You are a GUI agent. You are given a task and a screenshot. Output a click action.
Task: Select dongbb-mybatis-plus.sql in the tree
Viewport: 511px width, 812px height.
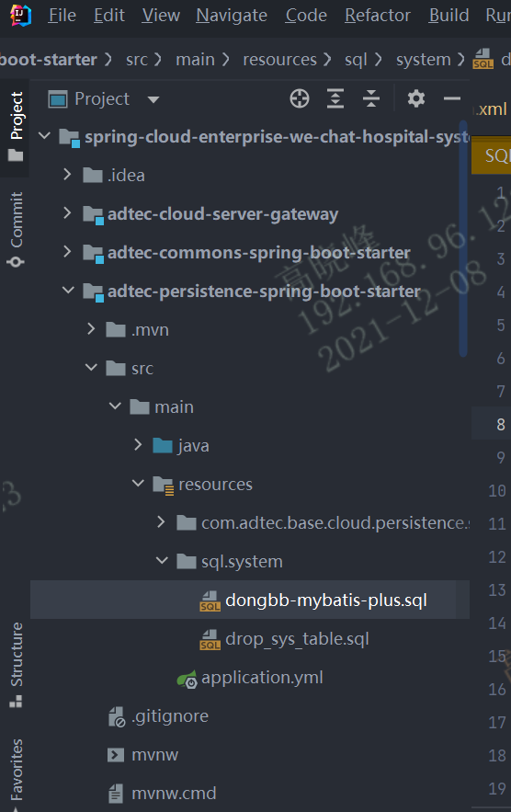[250, 600]
